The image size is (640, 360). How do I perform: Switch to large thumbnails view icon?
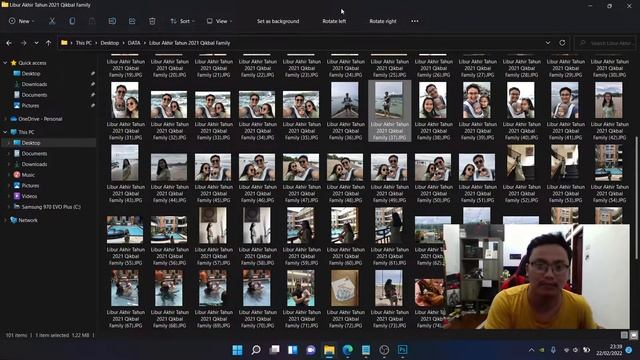click(x=633, y=335)
